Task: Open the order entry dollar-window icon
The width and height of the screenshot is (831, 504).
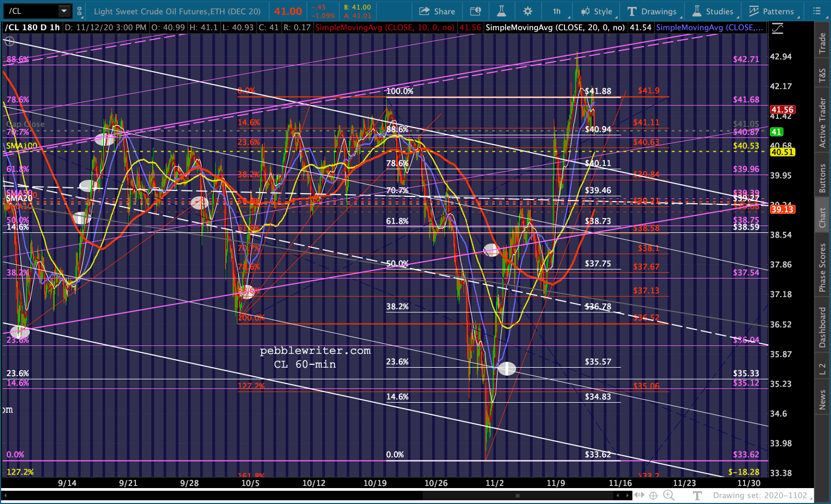Action: point(476,11)
